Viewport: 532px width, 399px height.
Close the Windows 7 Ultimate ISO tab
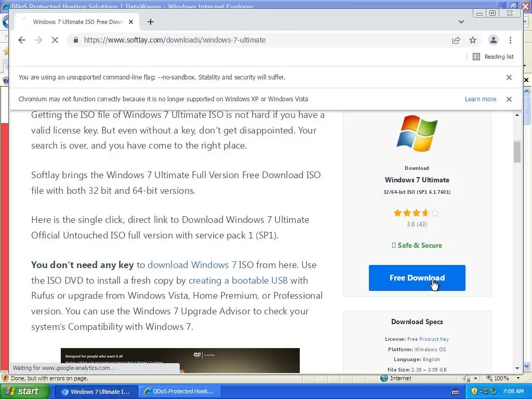131,22
